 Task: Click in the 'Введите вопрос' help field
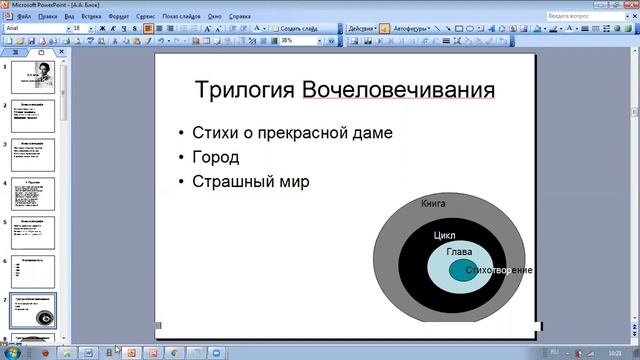coord(585,16)
